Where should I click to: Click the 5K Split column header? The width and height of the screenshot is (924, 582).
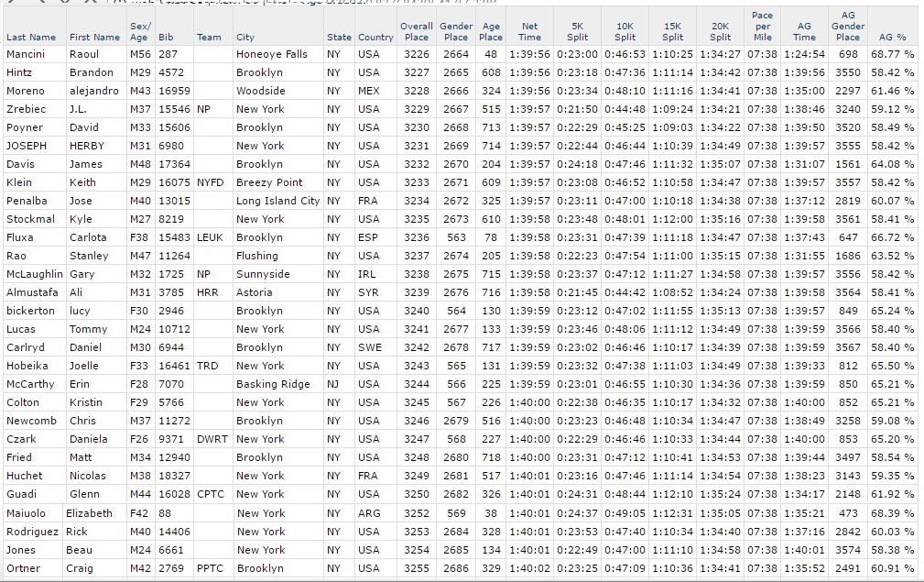577,32
